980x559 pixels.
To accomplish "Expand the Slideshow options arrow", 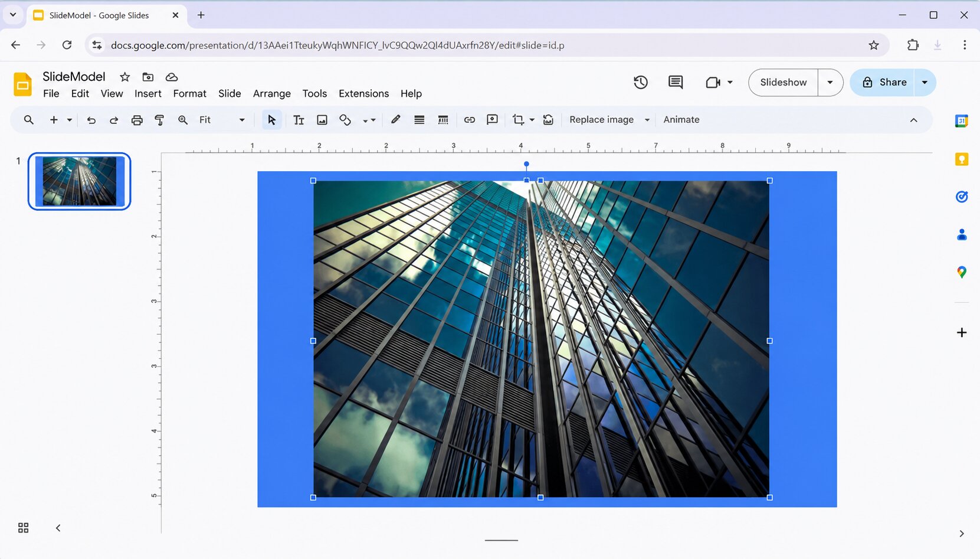I will (x=830, y=83).
